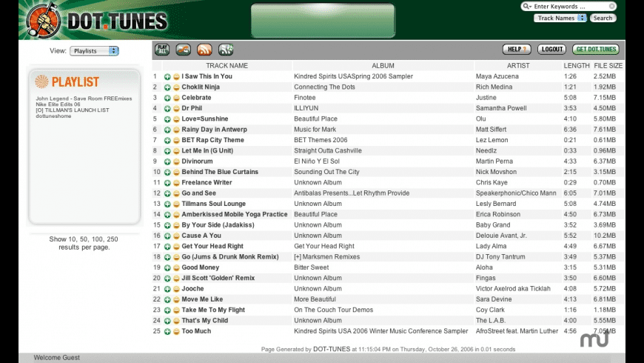Image resolution: width=644 pixels, height=363 pixels.
Task: Click artist Speakerphonic/Chico Mann
Action: pos(516,193)
